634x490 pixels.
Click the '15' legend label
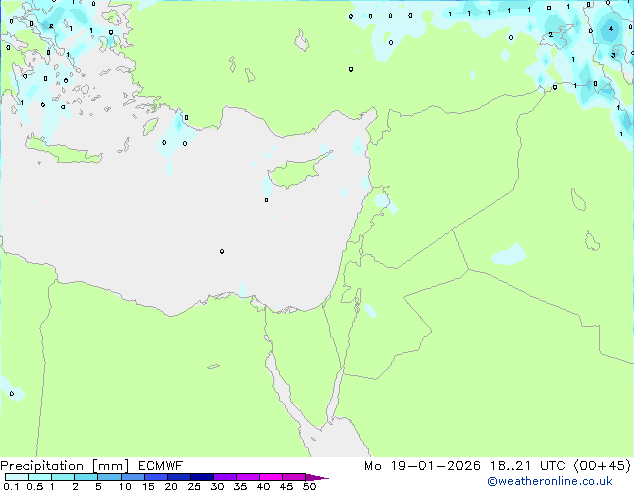pyautogui.click(x=148, y=486)
